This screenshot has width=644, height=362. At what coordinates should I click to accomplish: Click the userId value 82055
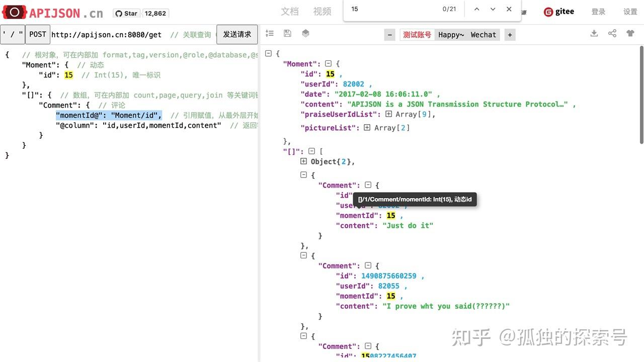[x=389, y=286]
